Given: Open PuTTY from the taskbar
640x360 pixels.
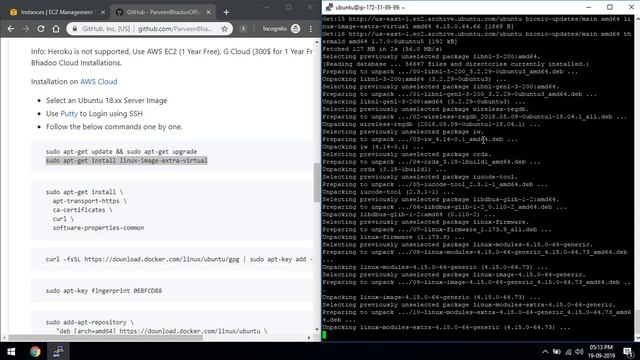Looking at the screenshot, I should click(x=58, y=351).
